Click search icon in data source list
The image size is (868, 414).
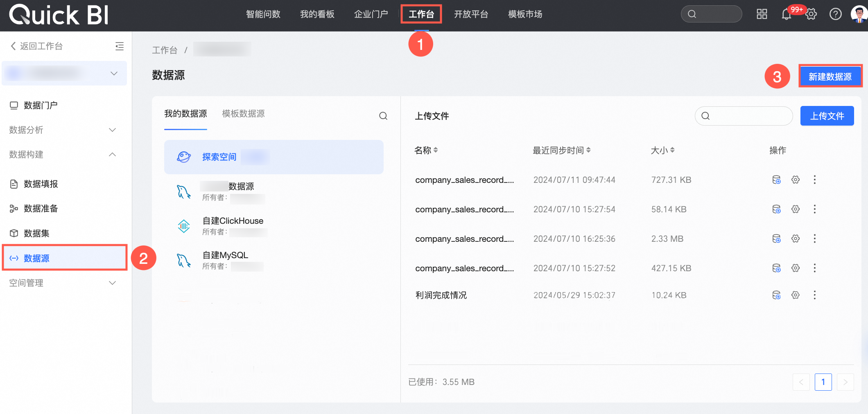click(383, 116)
